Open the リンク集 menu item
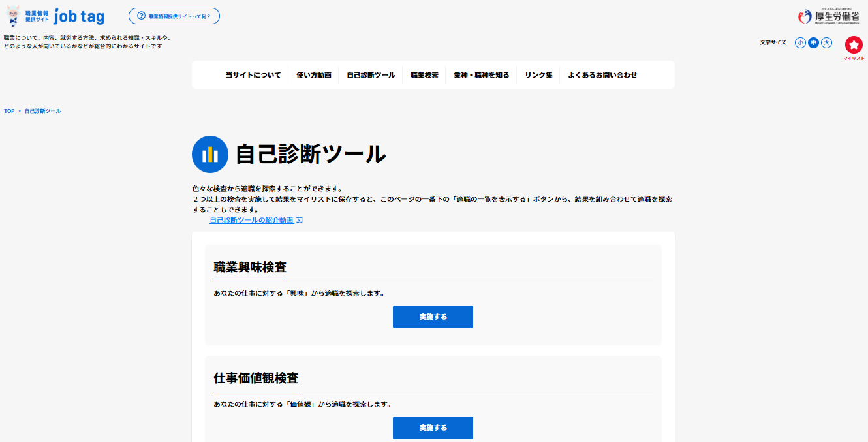 pos(538,75)
